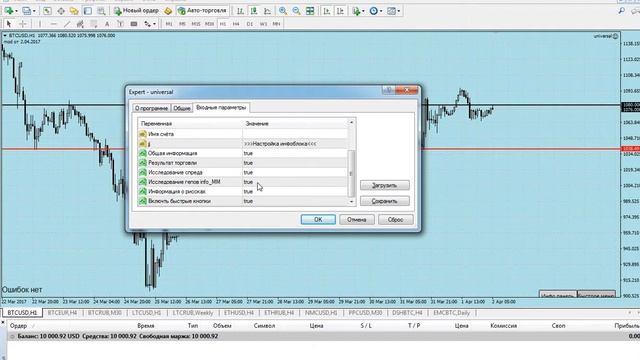
Task: Confirm with the OK button
Action: [318, 220]
